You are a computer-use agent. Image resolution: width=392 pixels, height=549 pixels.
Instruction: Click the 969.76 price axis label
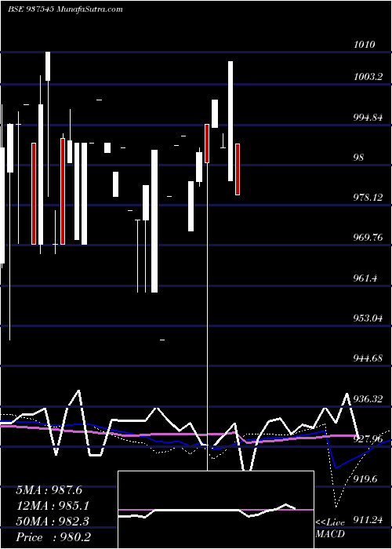point(368,238)
